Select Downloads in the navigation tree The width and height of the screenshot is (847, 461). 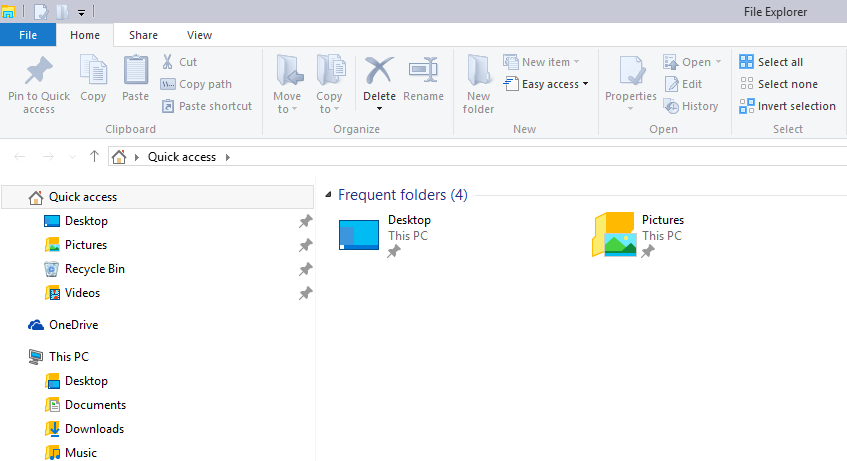(x=94, y=429)
